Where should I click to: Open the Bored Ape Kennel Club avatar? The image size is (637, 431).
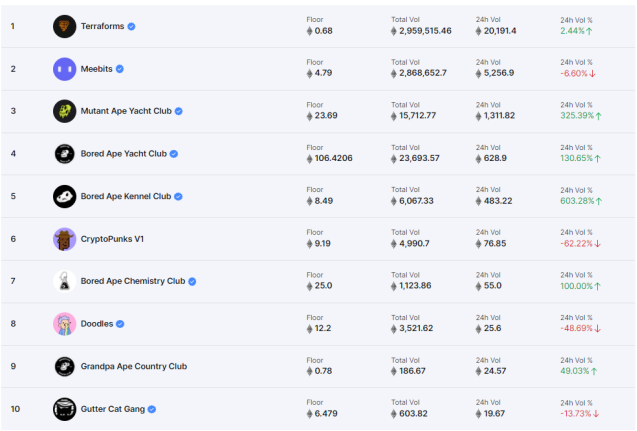point(64,196)
